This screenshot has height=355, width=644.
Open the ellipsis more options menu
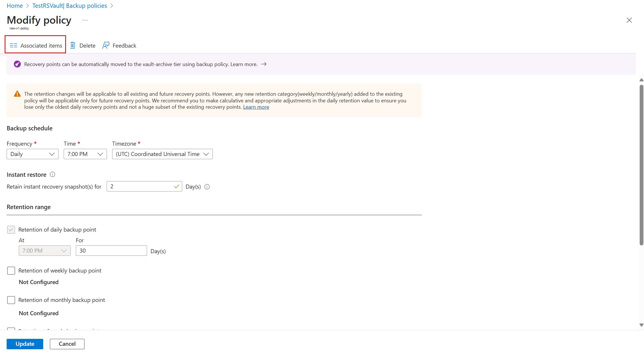click(85, 20)
